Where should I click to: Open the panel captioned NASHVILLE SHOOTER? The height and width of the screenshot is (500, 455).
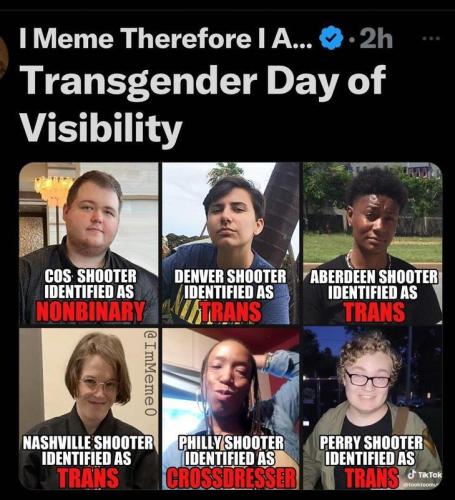click(89, 408)
